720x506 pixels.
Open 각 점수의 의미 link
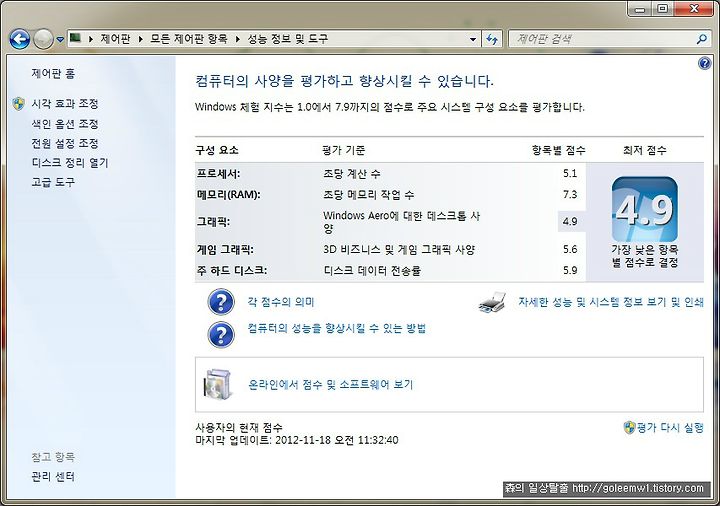point(281,302)
